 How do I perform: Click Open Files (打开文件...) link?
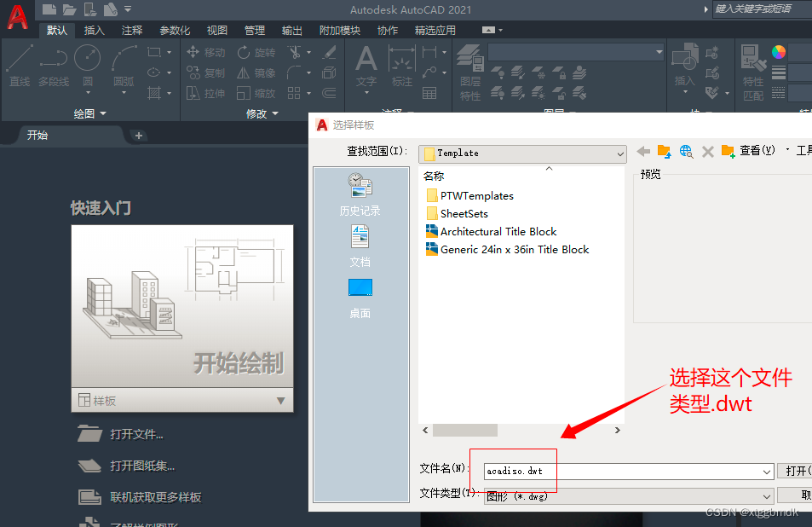[x=121, y=434]
